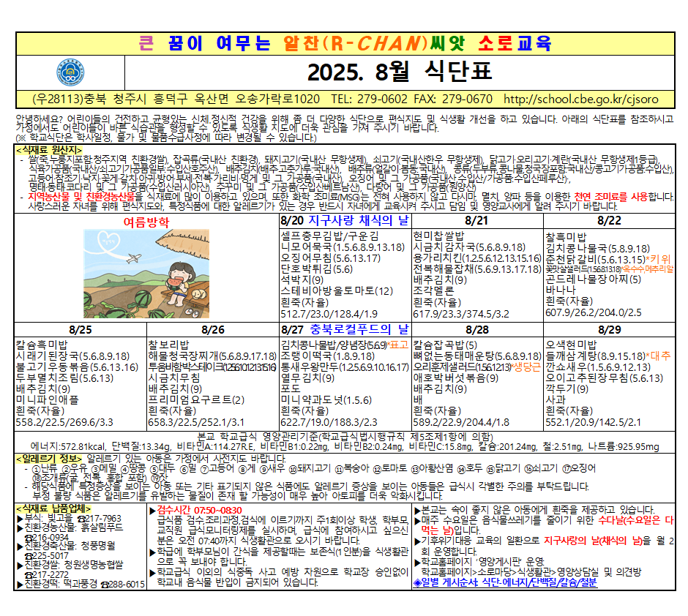This screenshot has height=616, width=688.
Task: Click the '에너지:572.81kcal' nutrition standard
Action: point(67,447)
